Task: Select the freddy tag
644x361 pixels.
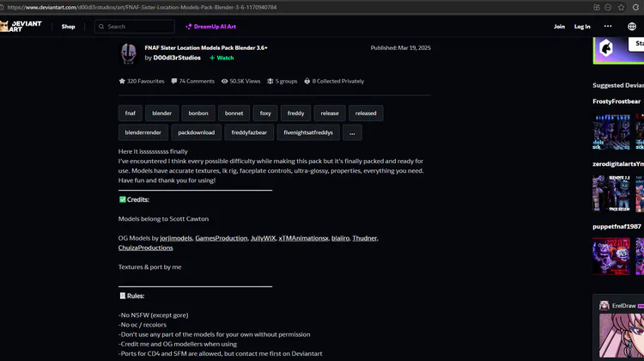Action: click(x=295, y=113)
